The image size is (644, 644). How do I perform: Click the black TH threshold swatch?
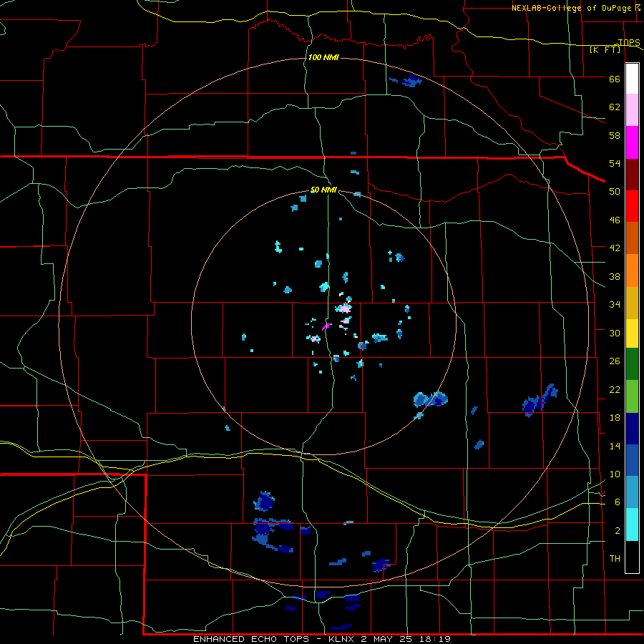point(632,557)
